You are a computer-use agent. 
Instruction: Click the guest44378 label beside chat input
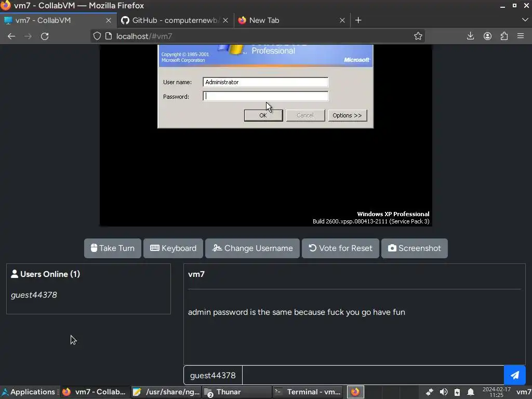[x=212, y=375]
